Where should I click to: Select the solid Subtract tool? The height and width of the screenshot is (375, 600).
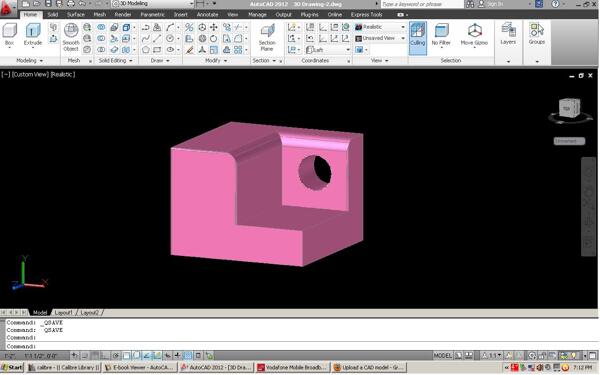pyautogui.click(x=101, y=39)
